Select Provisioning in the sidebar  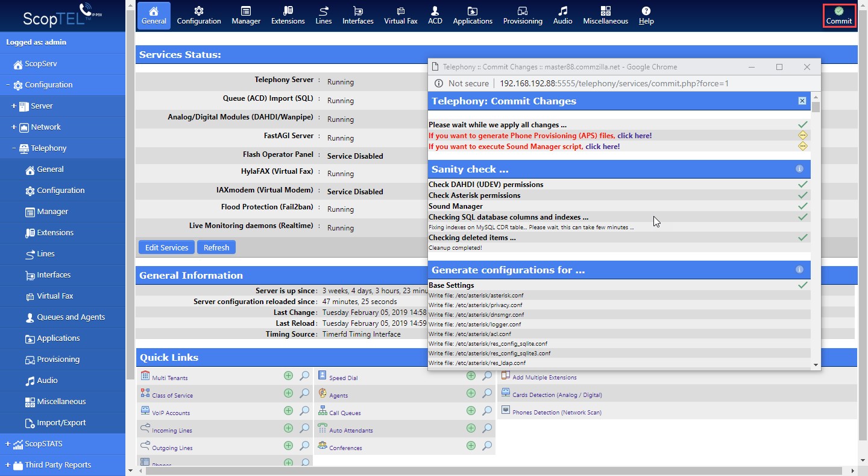[x=58, y=360]
